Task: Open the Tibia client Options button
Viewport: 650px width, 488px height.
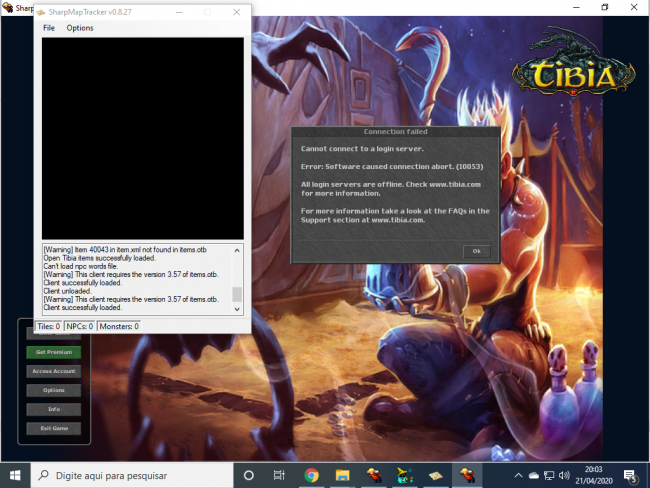Action: (x=53, y=390)
